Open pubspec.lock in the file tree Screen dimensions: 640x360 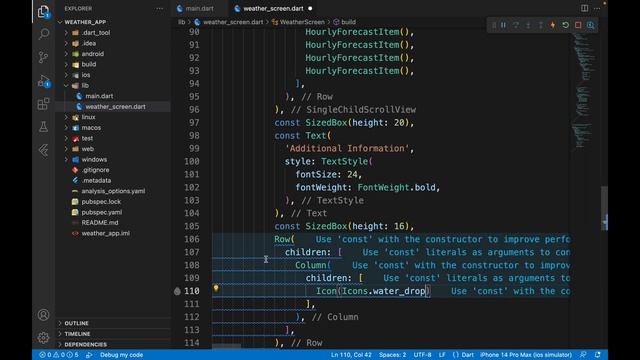(x=101, y=202)
